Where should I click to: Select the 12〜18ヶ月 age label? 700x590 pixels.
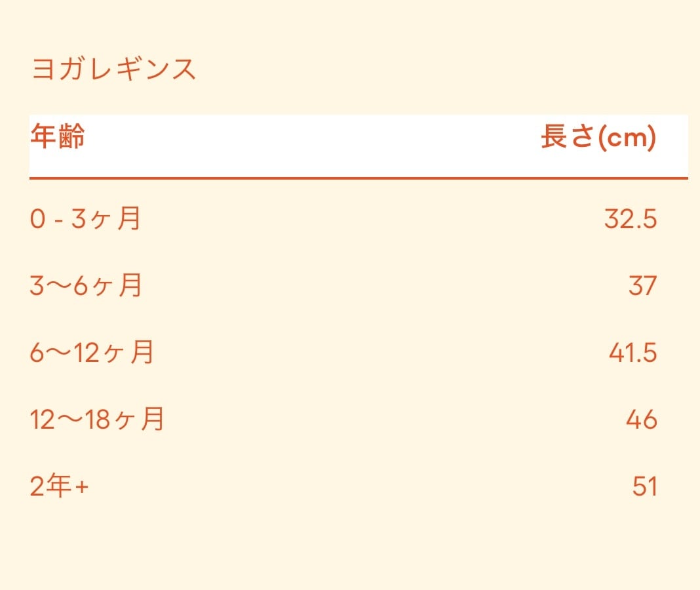[97, 420]
